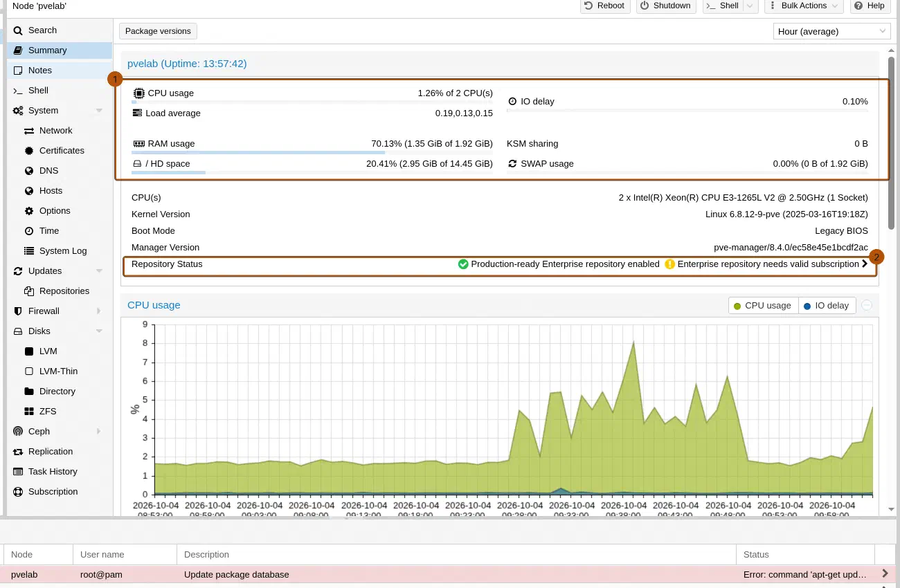
Task: Open Directory folder item
Action: click(x=60, y=392)
